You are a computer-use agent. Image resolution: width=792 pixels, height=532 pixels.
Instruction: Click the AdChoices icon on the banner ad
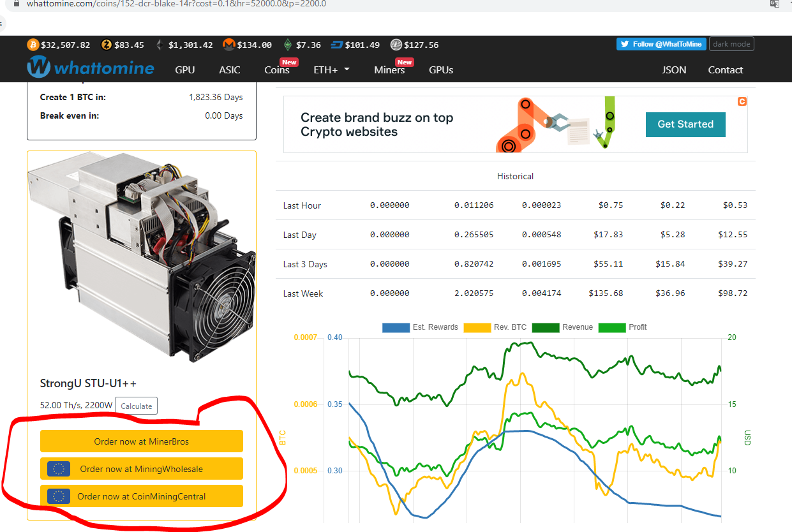point(742,101)
